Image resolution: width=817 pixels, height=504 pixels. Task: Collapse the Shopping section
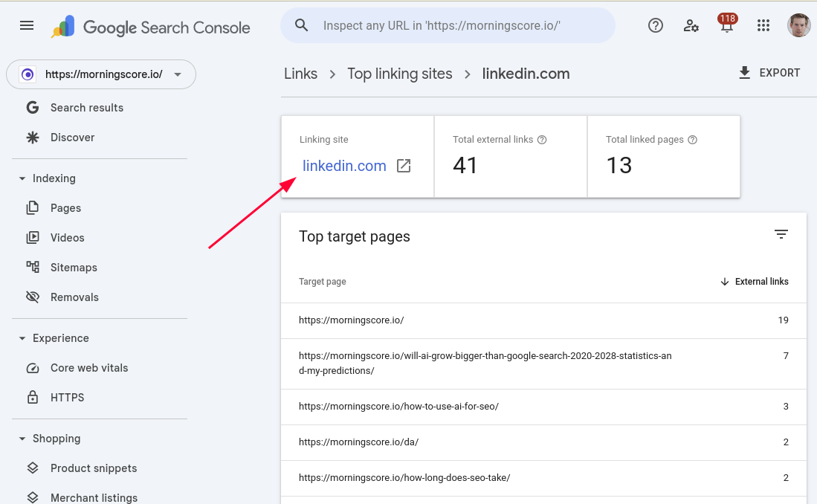pos(22,439)
